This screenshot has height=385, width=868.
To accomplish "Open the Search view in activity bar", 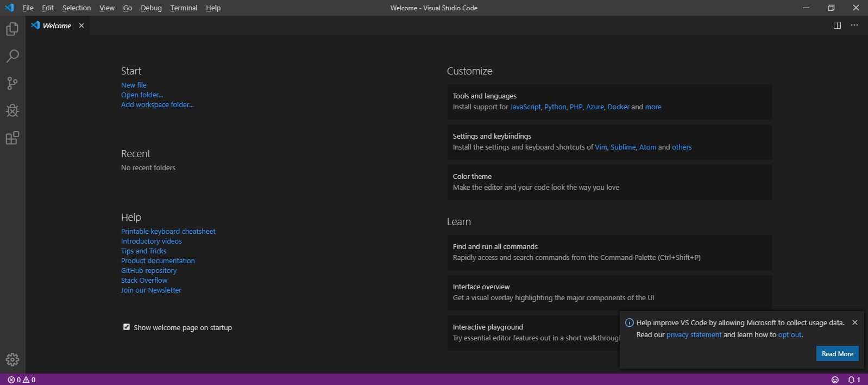I will point(12,56).
